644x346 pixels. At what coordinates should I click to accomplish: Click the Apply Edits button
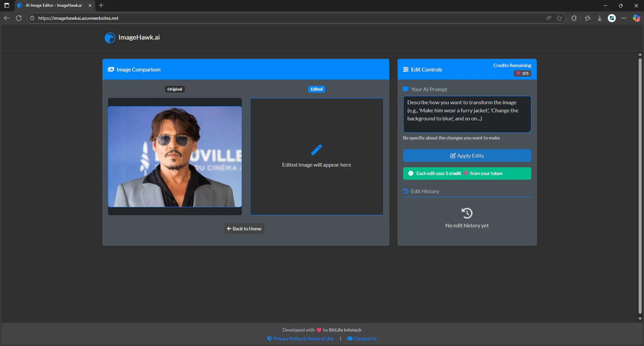(x=467, y=156)
